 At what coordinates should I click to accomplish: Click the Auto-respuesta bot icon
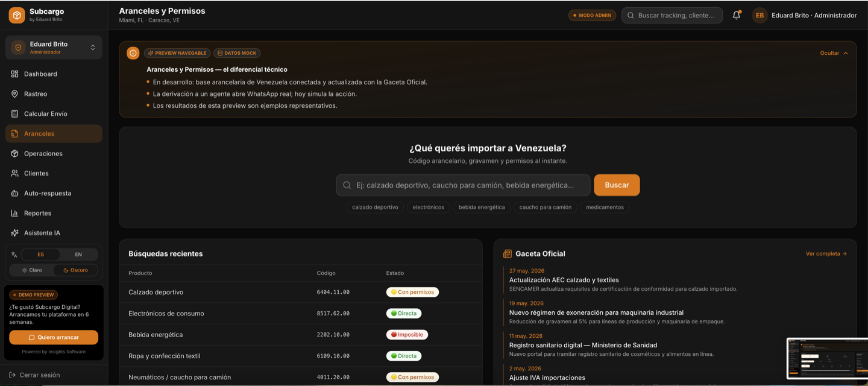14,194
